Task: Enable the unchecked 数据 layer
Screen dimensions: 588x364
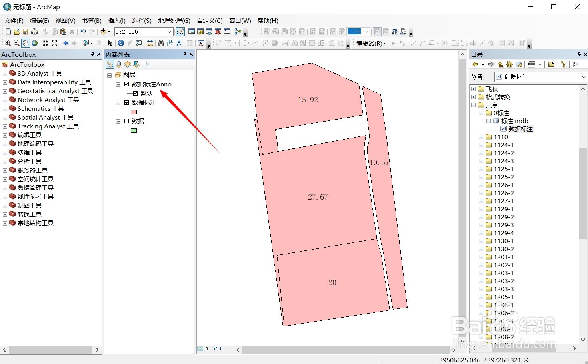Action: click(127, 121)
